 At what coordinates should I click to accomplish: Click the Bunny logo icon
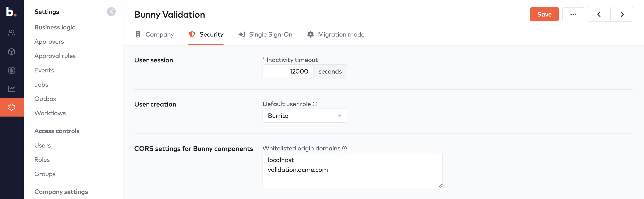[x=11, y=12]
